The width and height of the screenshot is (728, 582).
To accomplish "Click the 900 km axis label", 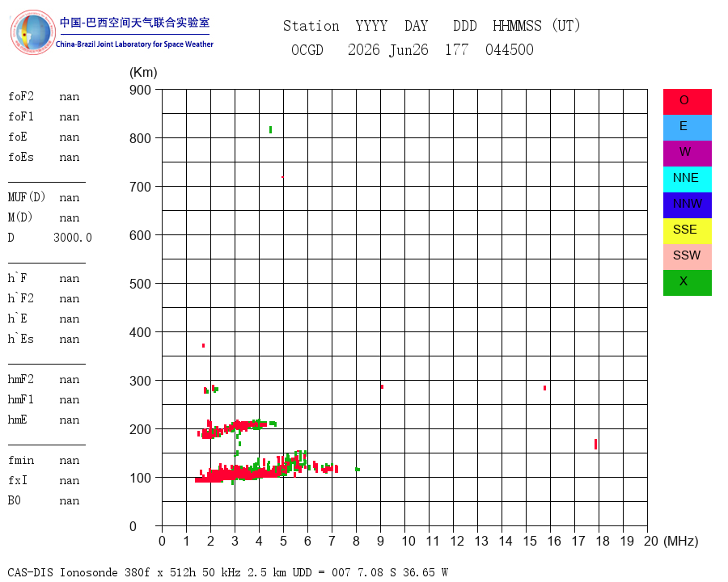I will [140, 90].
